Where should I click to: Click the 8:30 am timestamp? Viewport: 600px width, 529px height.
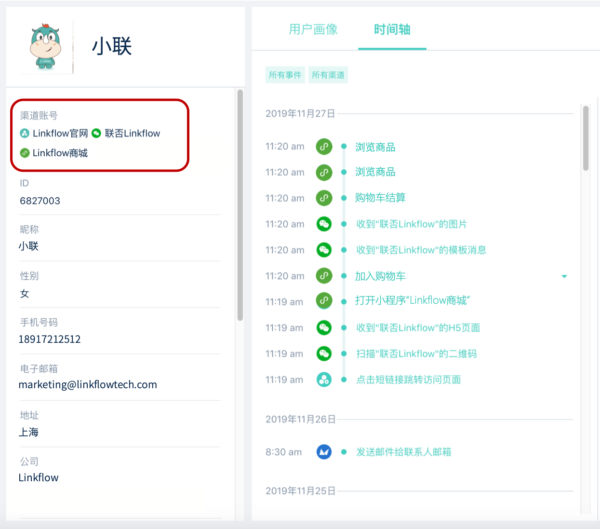[284, 452]
